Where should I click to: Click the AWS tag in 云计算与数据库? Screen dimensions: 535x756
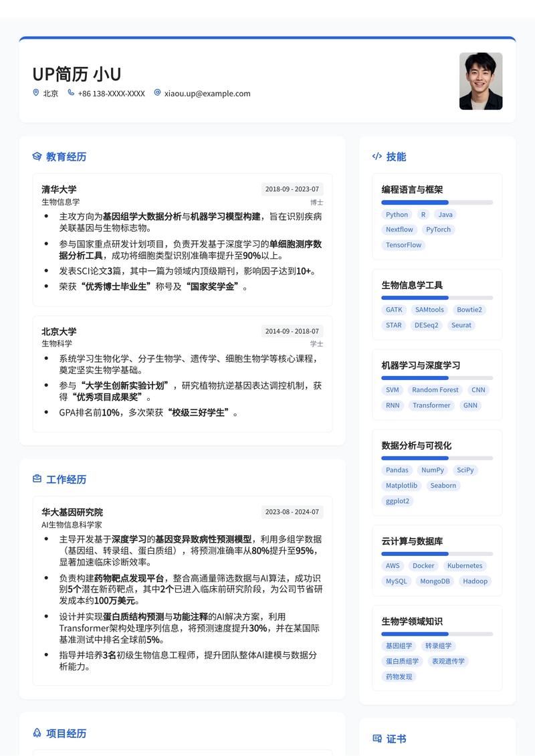(393, 565)
